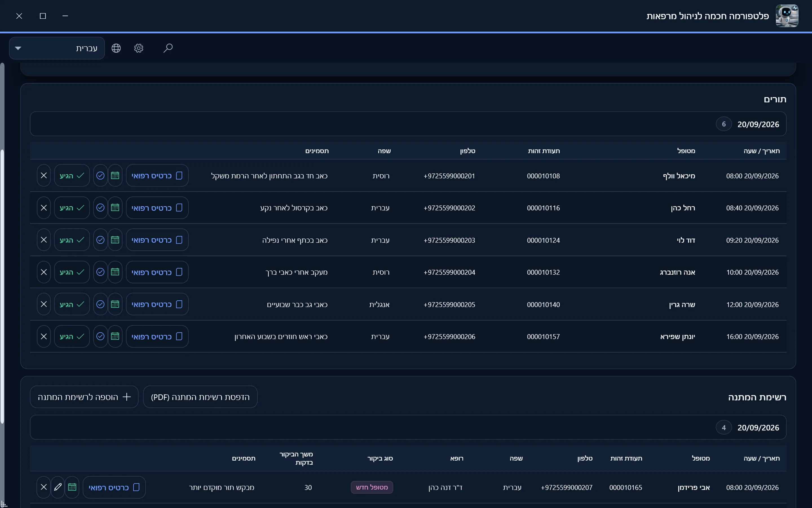Cancel יונתן שפירא appointment via X icon

pyautogui.click(x=44, y=336)
